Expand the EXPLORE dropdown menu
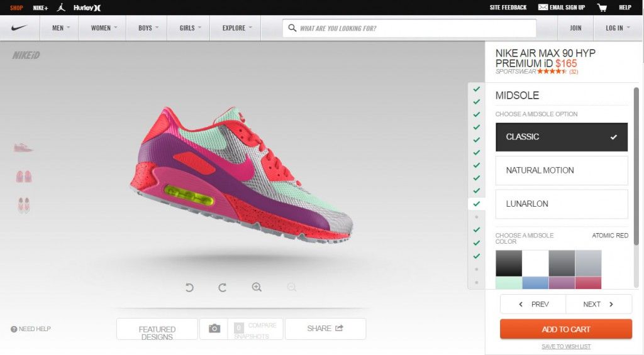Viewport: 644px width, 355px height. [x=237, y=28]
